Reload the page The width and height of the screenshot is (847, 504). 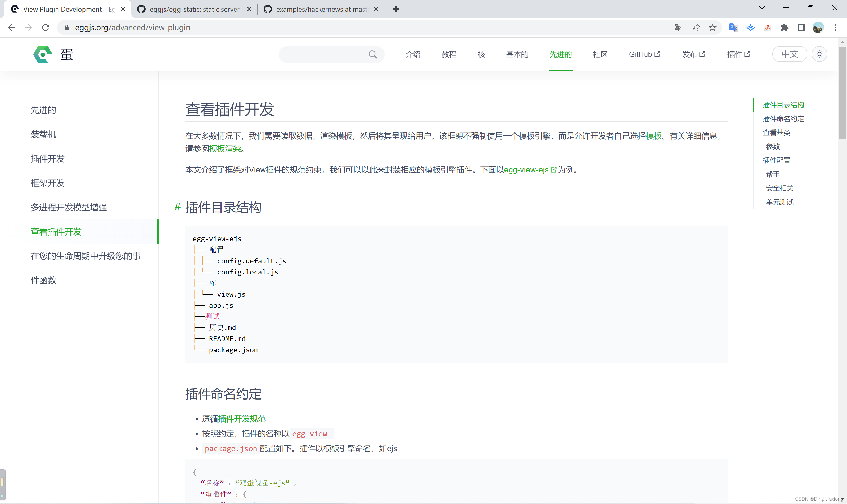click(46, 28)
